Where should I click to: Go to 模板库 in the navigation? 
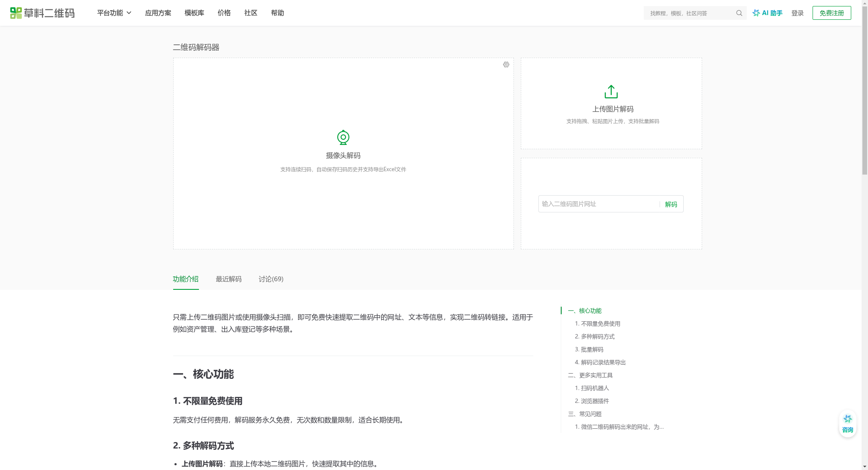(194, 13)
